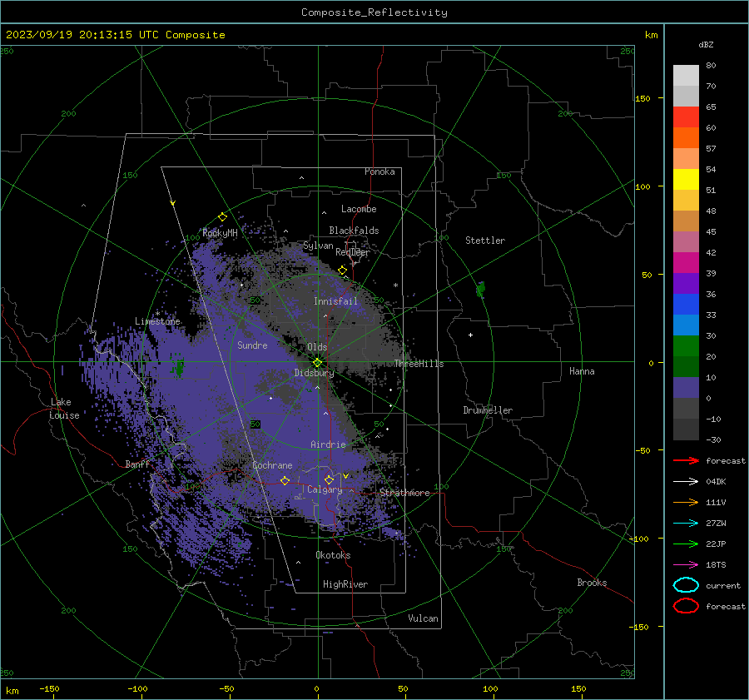Click the dBZ legend heading

pyautogui.click(x=706, y=44)
